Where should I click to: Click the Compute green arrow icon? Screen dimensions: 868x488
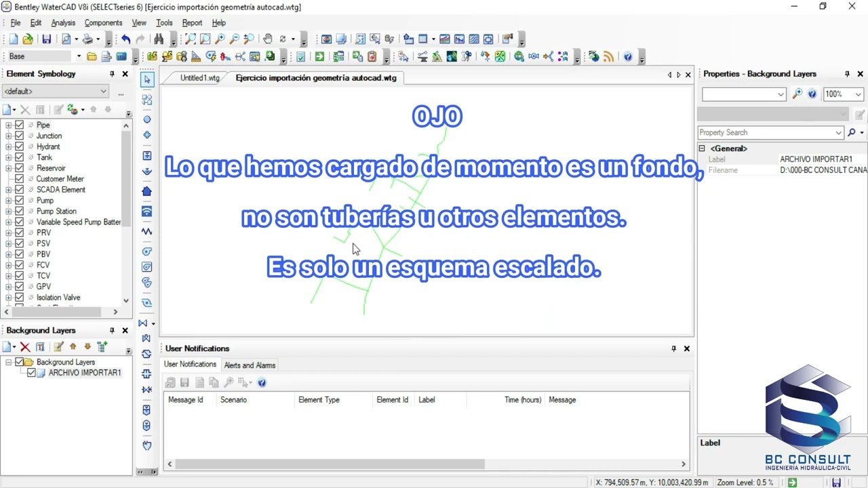coord(319,57)
